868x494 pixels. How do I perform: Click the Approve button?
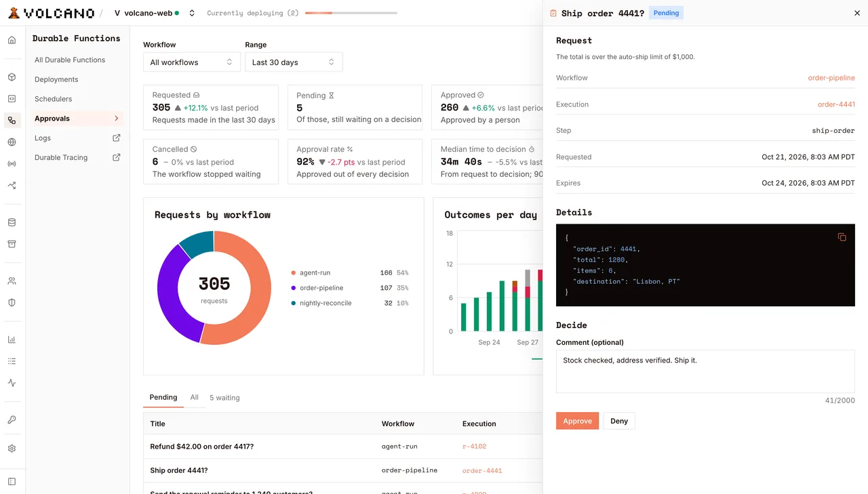point(578,421)
